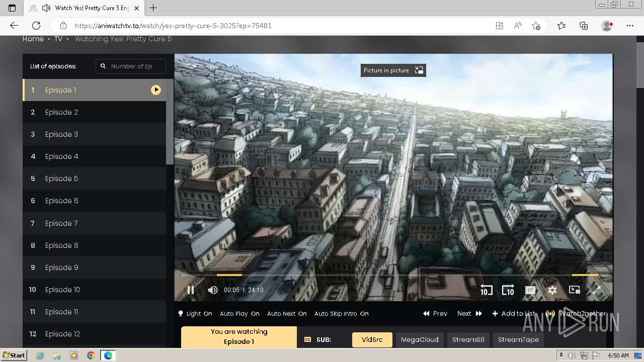Mute the video volume speaker icon
Screen dimensions: 644x362
tap(213, 290)
